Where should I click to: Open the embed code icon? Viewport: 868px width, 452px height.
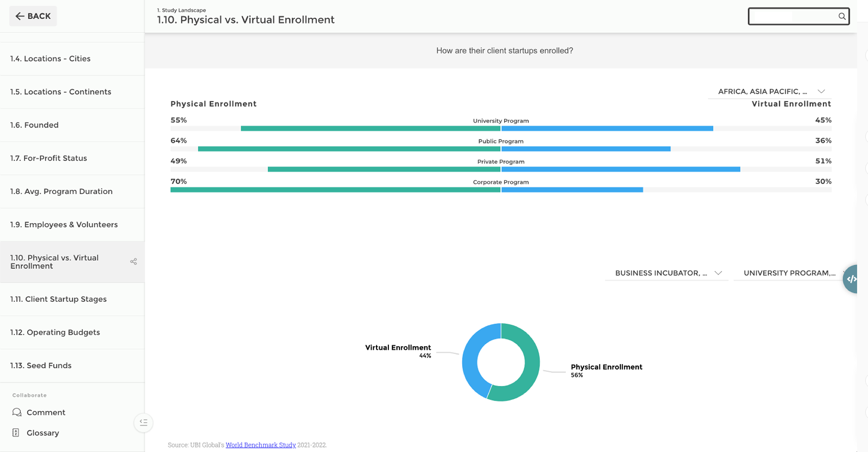pos(851,279)
